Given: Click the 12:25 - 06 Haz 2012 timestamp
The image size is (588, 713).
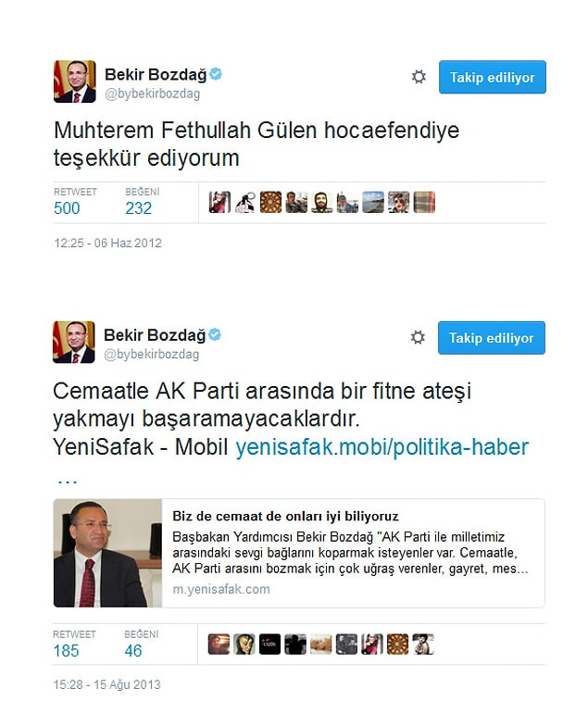Looking at the screenshot, I should coord(107,243).
